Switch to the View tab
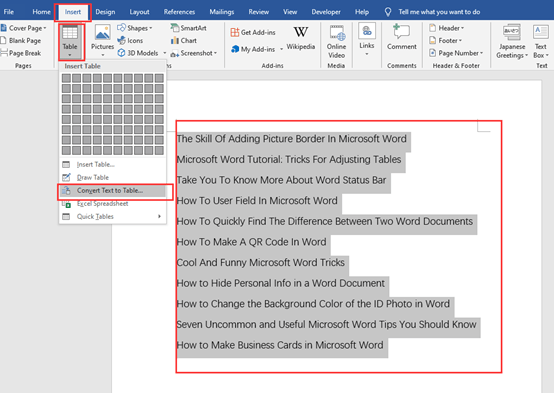 290,12
